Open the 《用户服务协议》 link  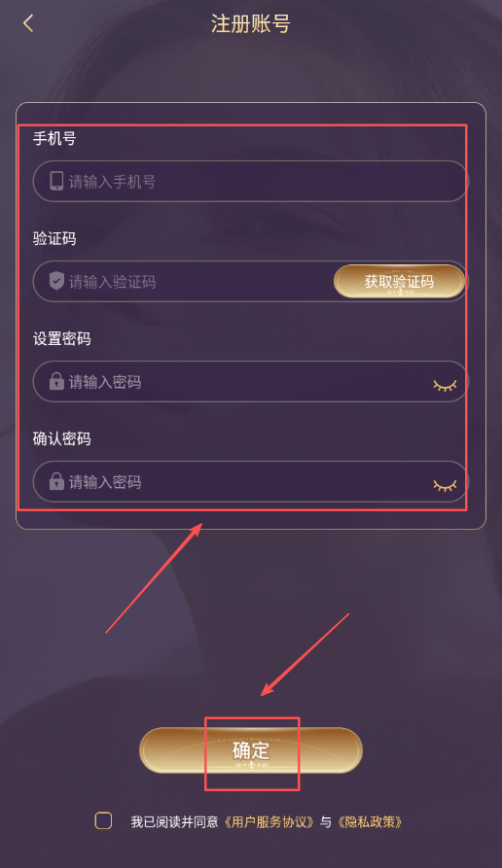269,822
